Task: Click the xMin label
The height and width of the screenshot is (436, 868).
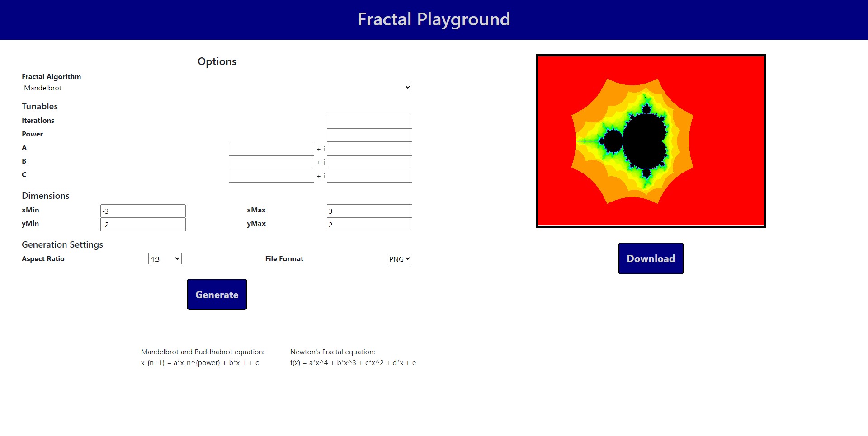Action: coord(30,210)
